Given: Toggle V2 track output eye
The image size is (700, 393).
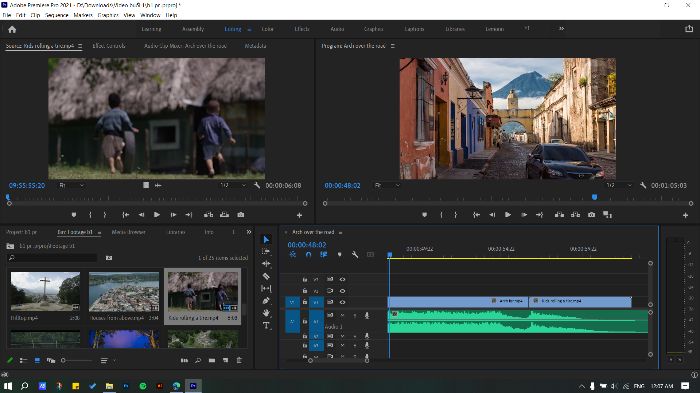Looking at the screenshot, I should pyautogui.click(x=342, y=291).
